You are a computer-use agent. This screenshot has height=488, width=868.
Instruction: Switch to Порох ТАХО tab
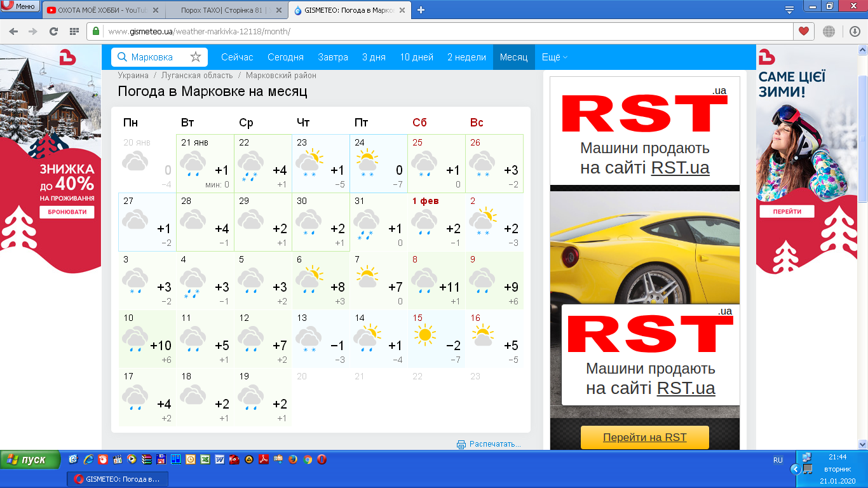226,10
